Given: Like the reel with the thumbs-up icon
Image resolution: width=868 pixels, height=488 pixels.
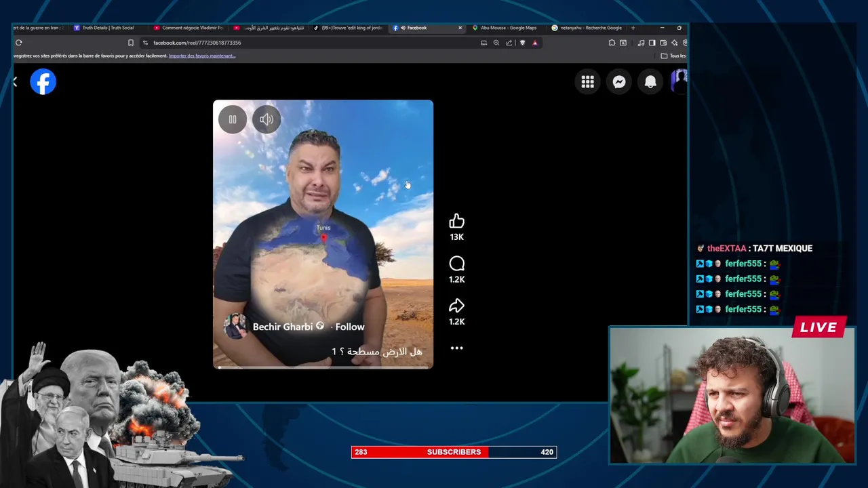Looking at the screenshot, I should [456, 221].
